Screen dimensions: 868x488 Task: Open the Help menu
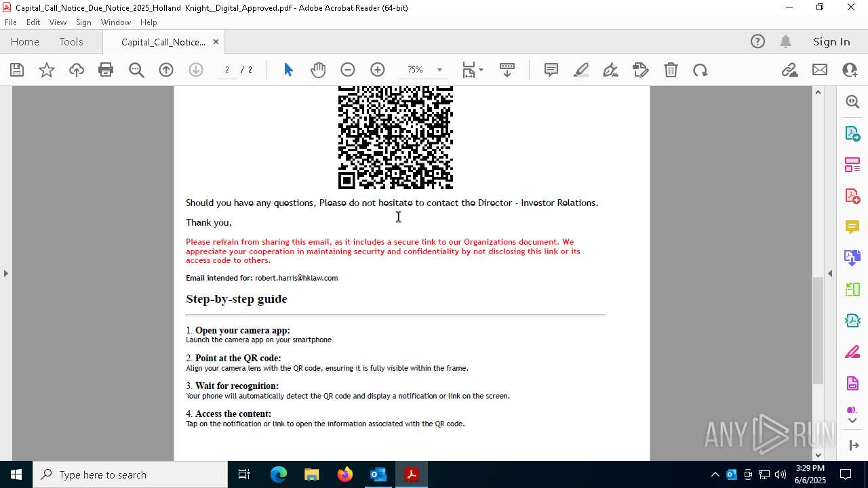coord(149,22)
